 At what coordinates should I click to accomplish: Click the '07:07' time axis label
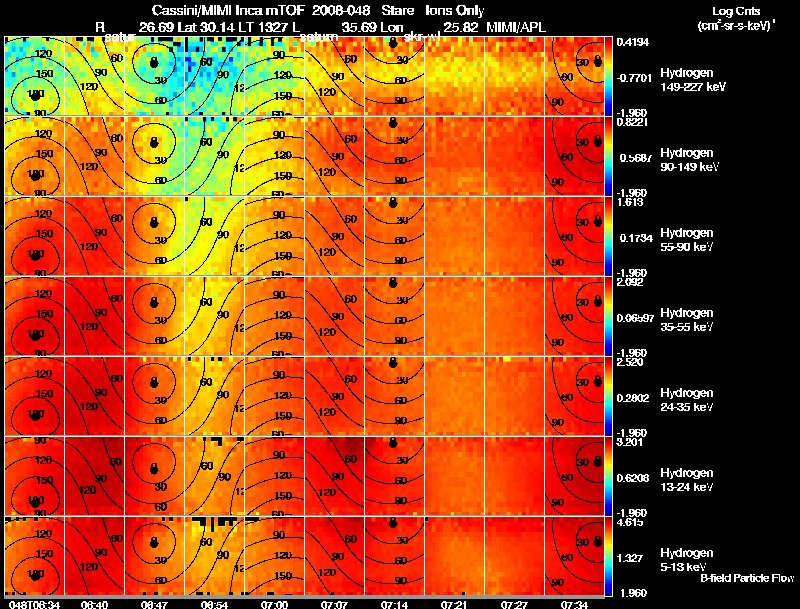(x=334, y=605)
